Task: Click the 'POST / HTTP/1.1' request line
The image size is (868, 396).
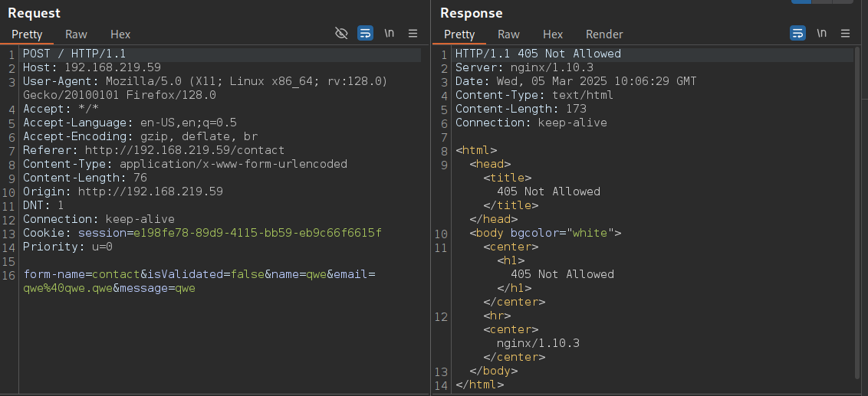Action: [x=74, y=54]
